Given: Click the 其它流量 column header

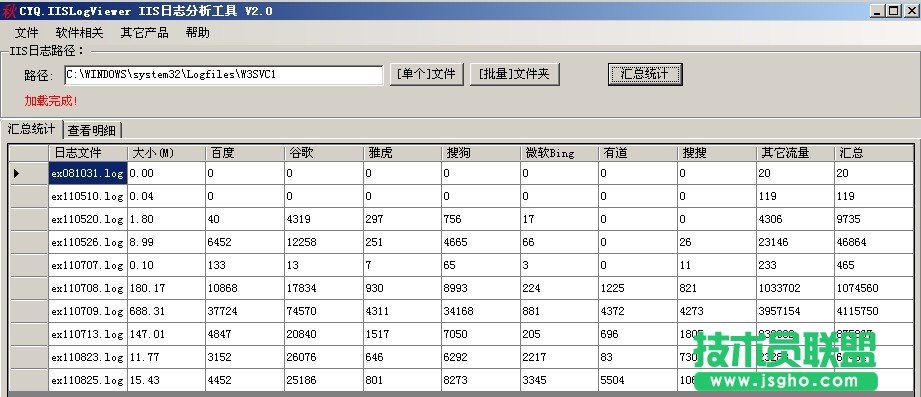Looking at the screenshot, I should coord(795,153).
